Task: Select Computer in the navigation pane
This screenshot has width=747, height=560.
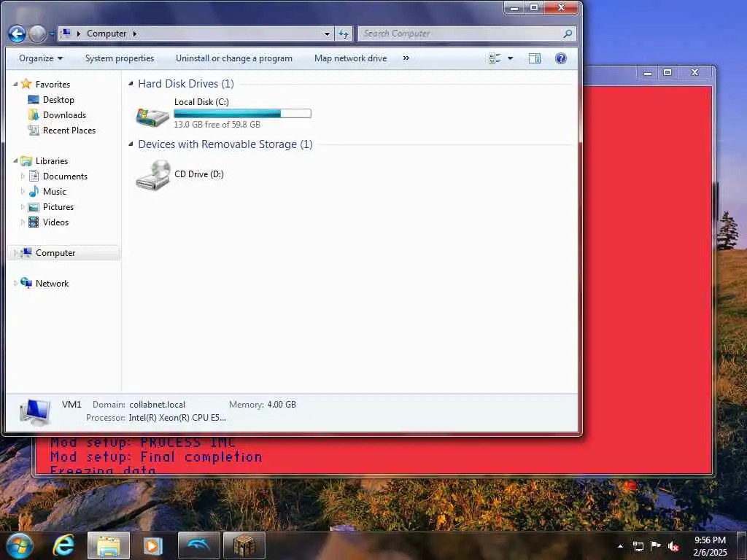Action: tap(55, 253)
